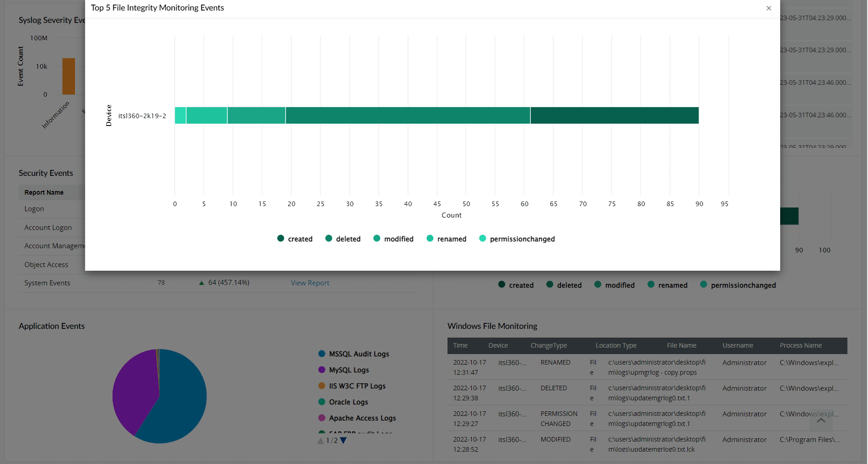Click the scroll-to-top chevron button
Image resolution: width=868 pixels, height=464 pixels.
(821, 420)
